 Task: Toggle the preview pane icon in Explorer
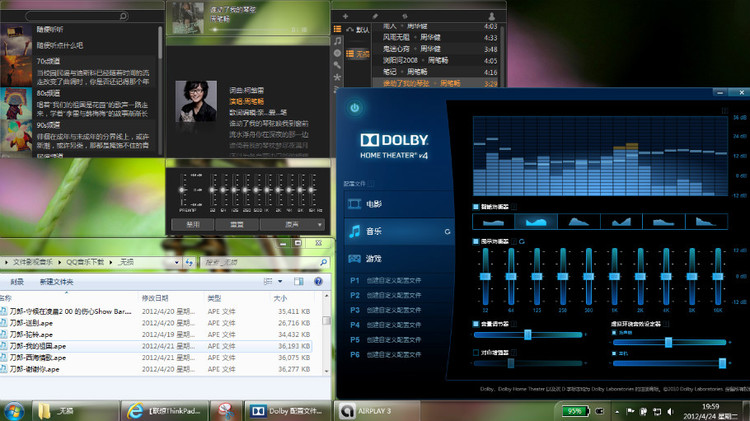click(x=298, y=281)
